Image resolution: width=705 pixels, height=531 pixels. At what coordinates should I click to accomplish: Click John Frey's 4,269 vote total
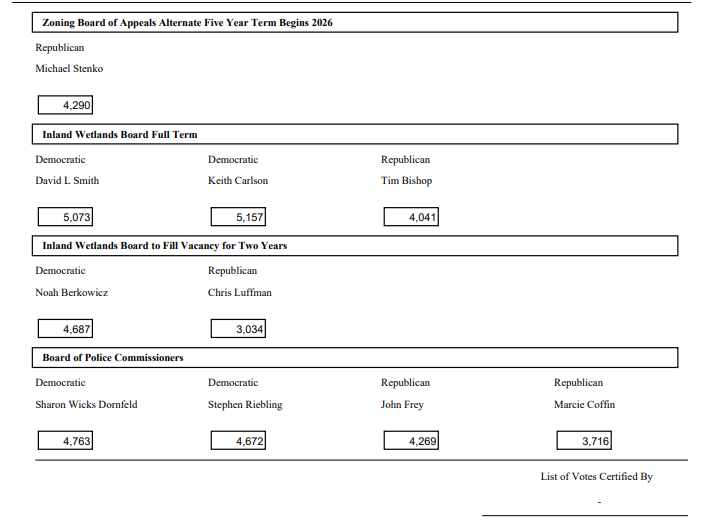pos(411,441)
